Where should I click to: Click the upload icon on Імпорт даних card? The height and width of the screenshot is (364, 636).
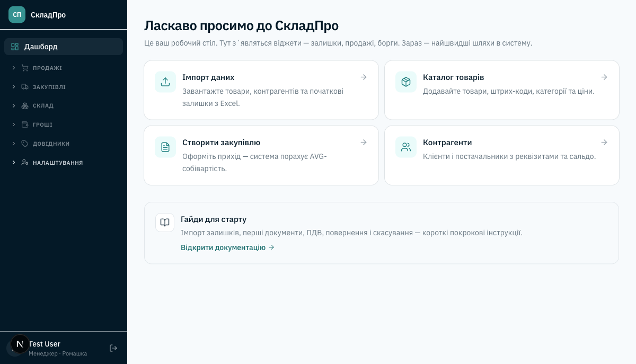point(165,82)
